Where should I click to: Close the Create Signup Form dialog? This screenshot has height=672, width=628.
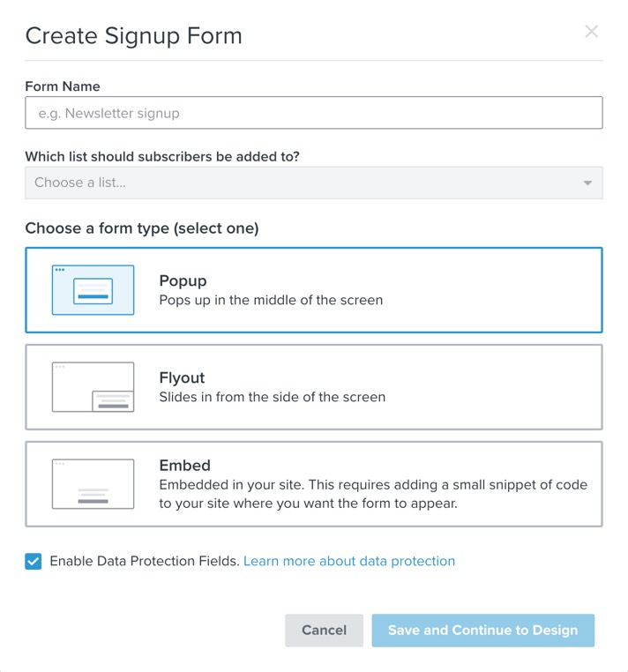pyautogui.click(x=591, y=32)
